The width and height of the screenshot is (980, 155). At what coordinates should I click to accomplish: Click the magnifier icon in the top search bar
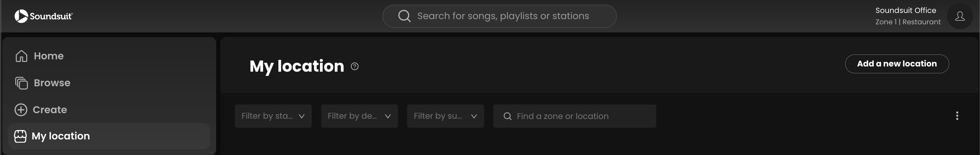click(x=404, y=16)
